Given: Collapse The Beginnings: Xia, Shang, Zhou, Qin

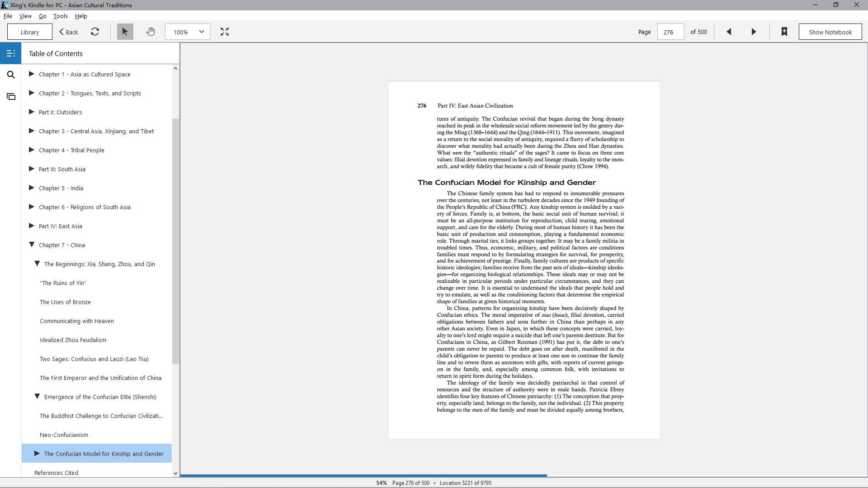Looking at the screenshot, I should tap(37, 263).
